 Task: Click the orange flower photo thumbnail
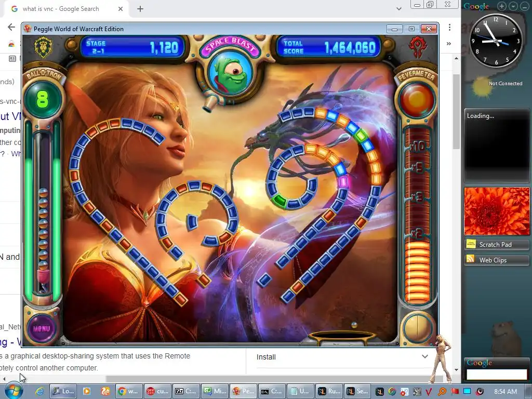(496, 211)
